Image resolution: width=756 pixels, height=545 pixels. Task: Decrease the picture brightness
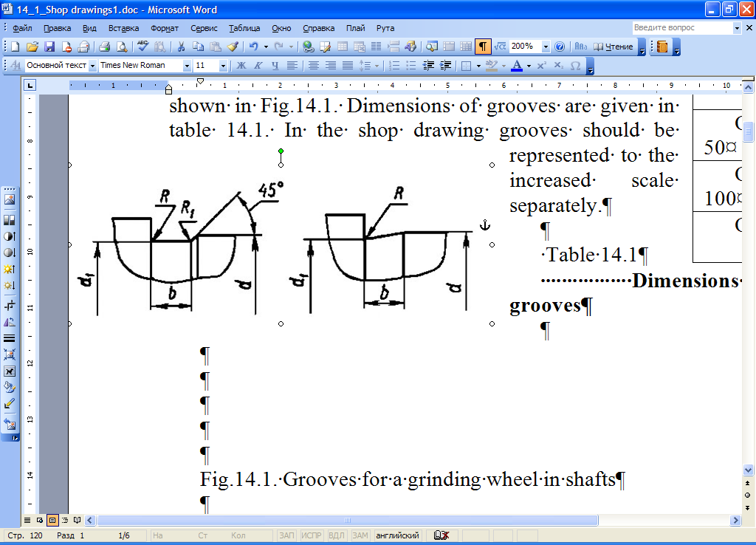point(9,286)
